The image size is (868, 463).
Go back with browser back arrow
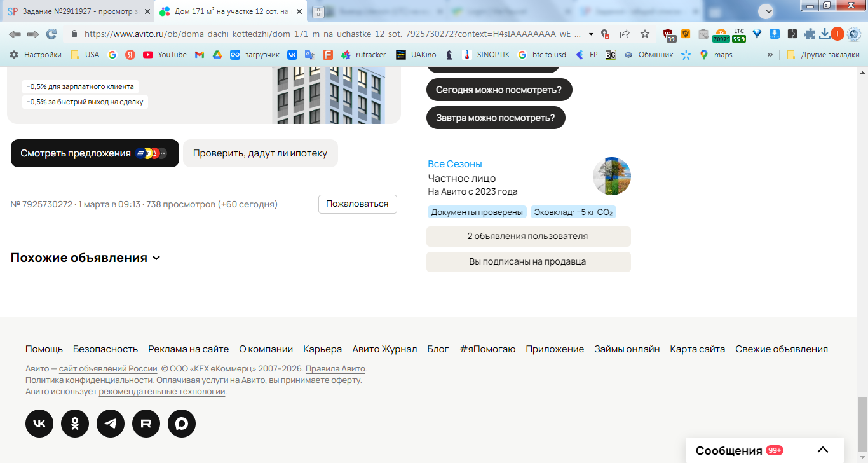coord(15,34)
